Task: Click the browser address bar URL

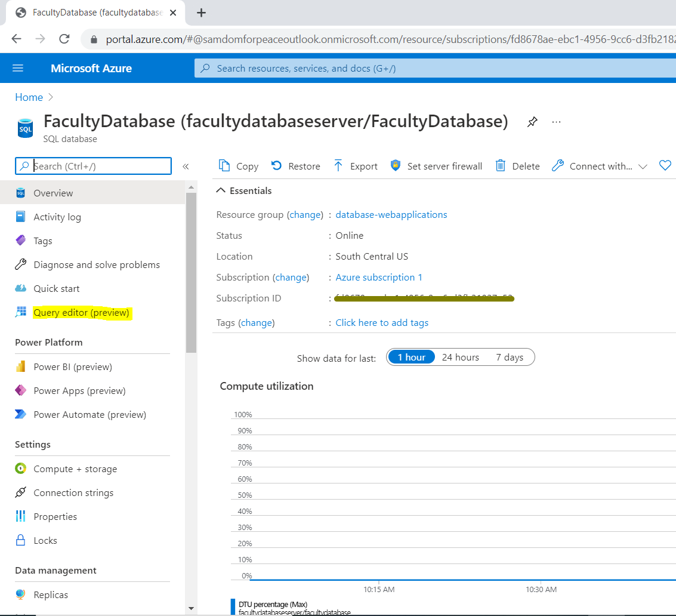Action: pyautogui.click(x=390, y=39)
